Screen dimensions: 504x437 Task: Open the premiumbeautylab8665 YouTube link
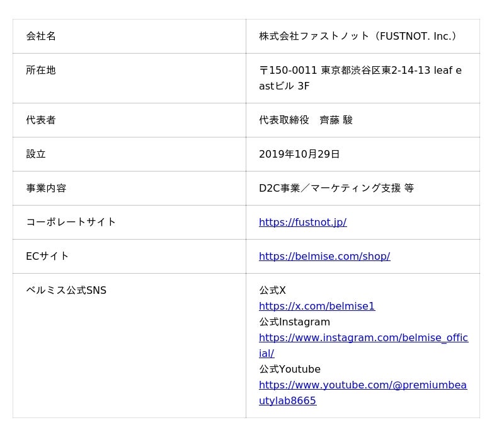pos(362,385)
